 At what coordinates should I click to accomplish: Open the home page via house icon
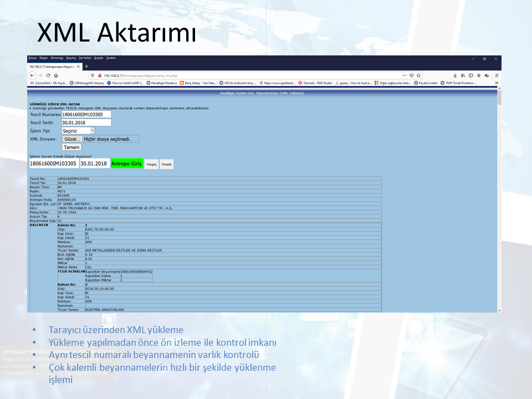(x=57, y=76)
